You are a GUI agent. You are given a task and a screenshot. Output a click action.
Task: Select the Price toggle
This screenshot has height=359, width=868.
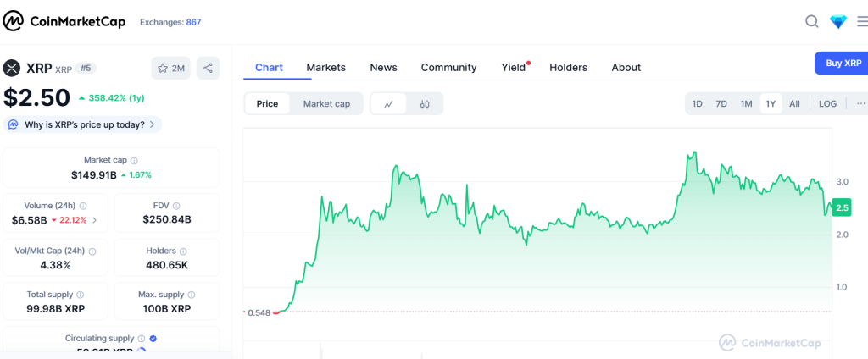[267, 104]
